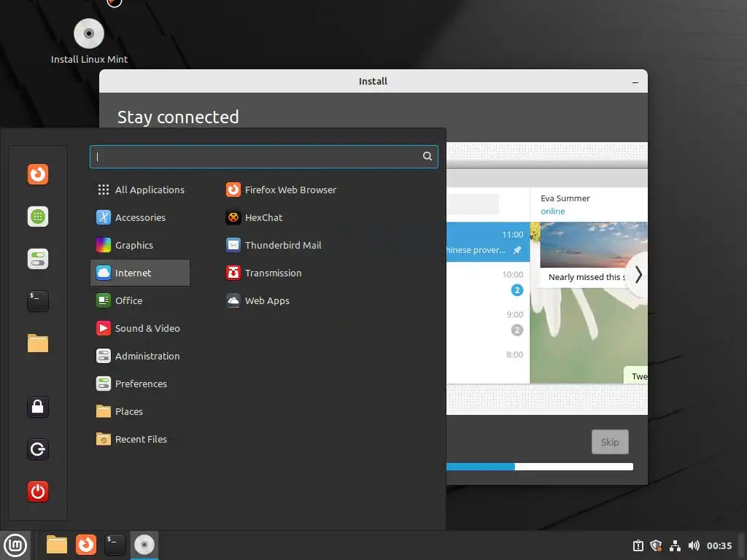This screenshot has width=747, height=560.
Task: Open the Recent Files category
Action: point(140,439)
